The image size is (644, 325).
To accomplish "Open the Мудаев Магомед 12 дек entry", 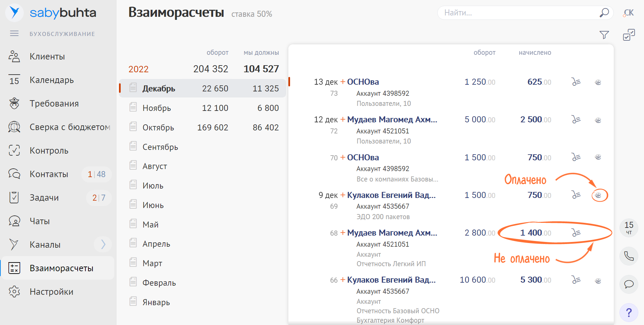I will 392,120.
